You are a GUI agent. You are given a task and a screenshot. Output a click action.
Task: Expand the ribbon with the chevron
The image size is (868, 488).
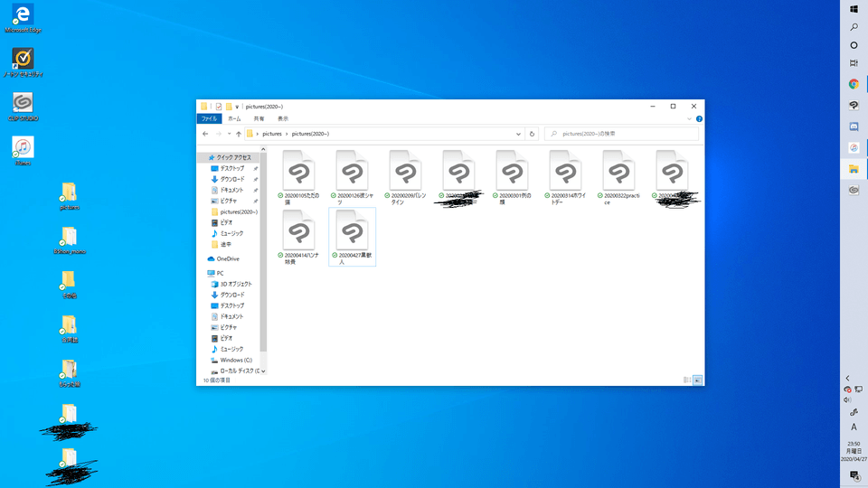[x=690, y=118]
